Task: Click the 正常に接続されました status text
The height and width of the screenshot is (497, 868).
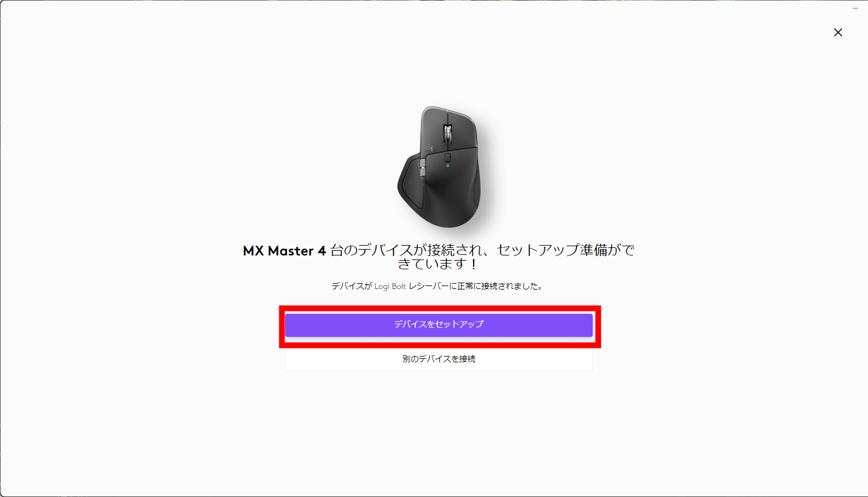Action: pos(497,286)
